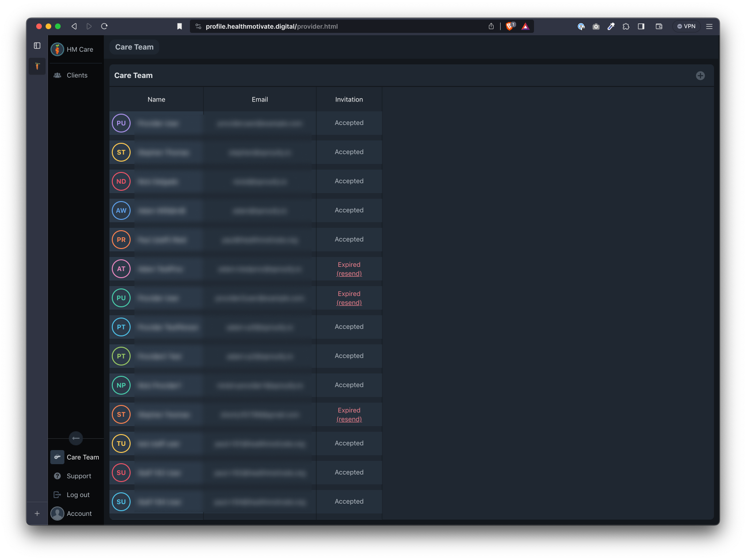The image size is (746, 560).
Task: Open a new tab with plus
Action: tap(37, 513)
